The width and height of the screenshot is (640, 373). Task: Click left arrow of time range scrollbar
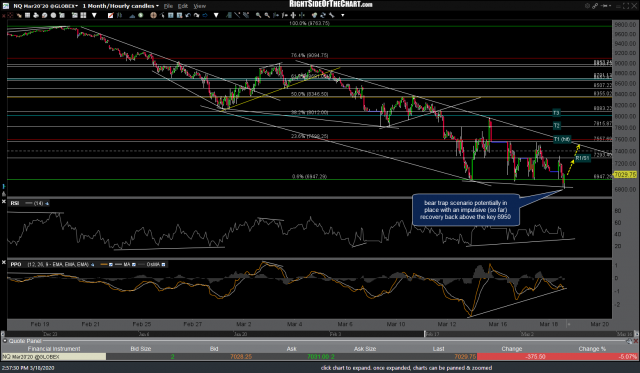[x=2, y=334]
